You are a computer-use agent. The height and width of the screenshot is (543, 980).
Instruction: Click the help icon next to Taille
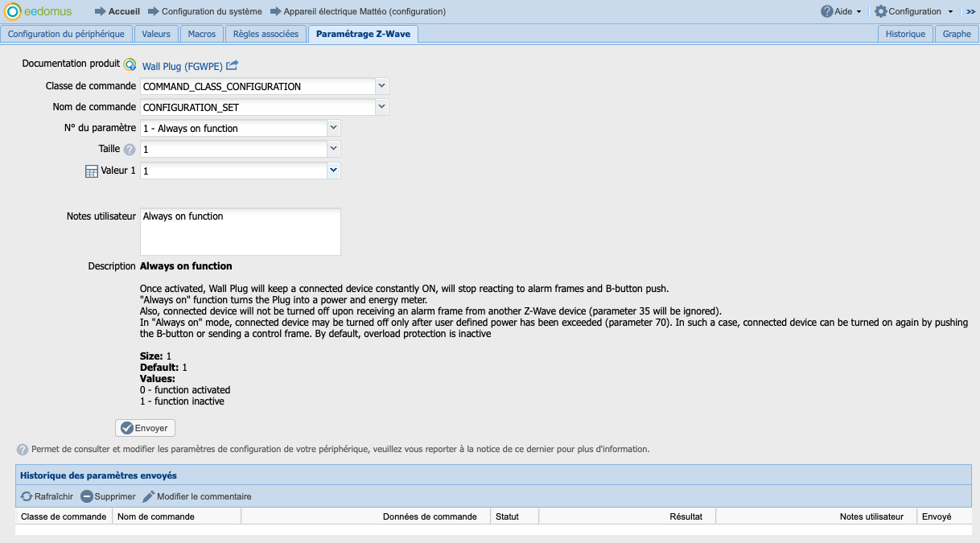(130, 150)
